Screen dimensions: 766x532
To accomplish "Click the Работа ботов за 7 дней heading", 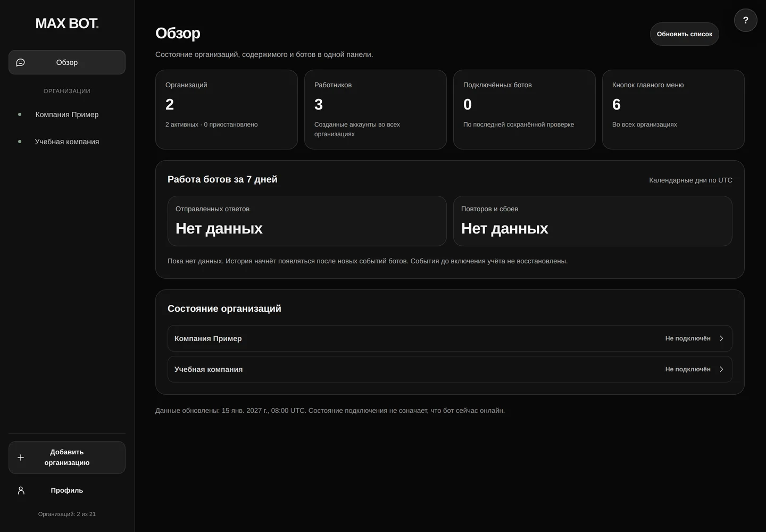I will (x=222, y=179).
